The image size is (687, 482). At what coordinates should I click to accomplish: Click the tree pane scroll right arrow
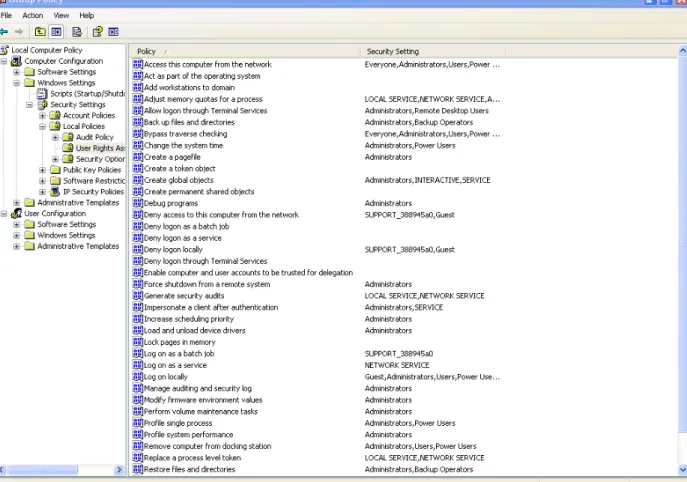click(x=119, y=470)
